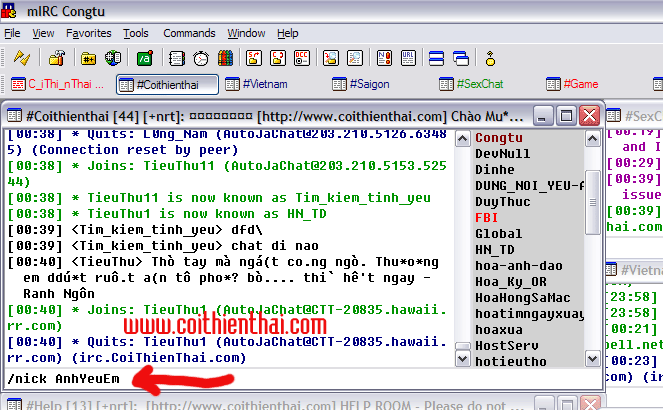Open the Channels folder toolbar icon
663x410 pixels.
[x=88, y=58]
